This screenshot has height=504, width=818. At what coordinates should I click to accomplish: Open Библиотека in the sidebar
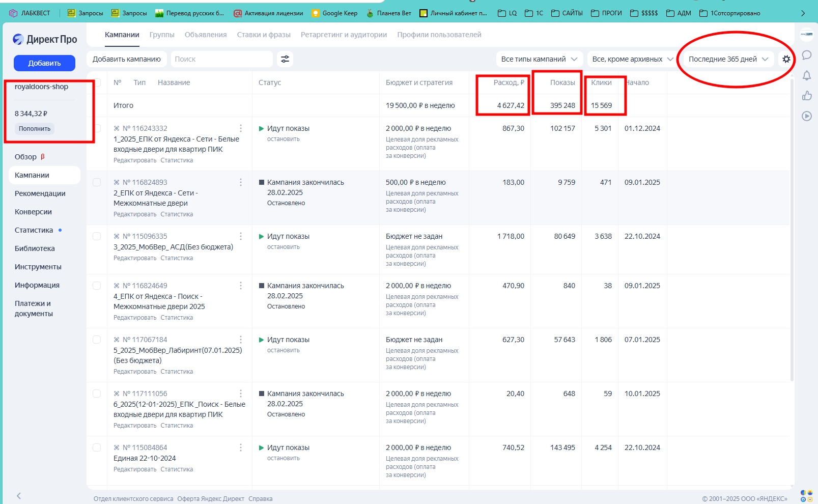point(35,248)
